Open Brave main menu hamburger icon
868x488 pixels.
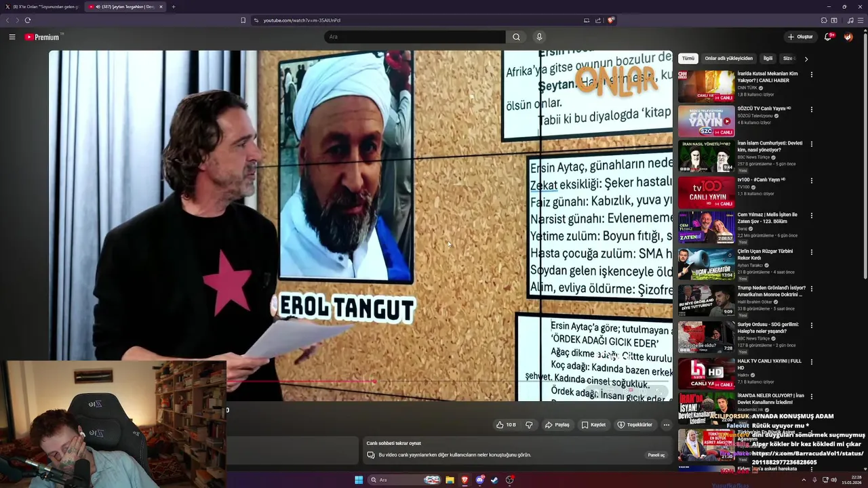(x=860, y=20)
